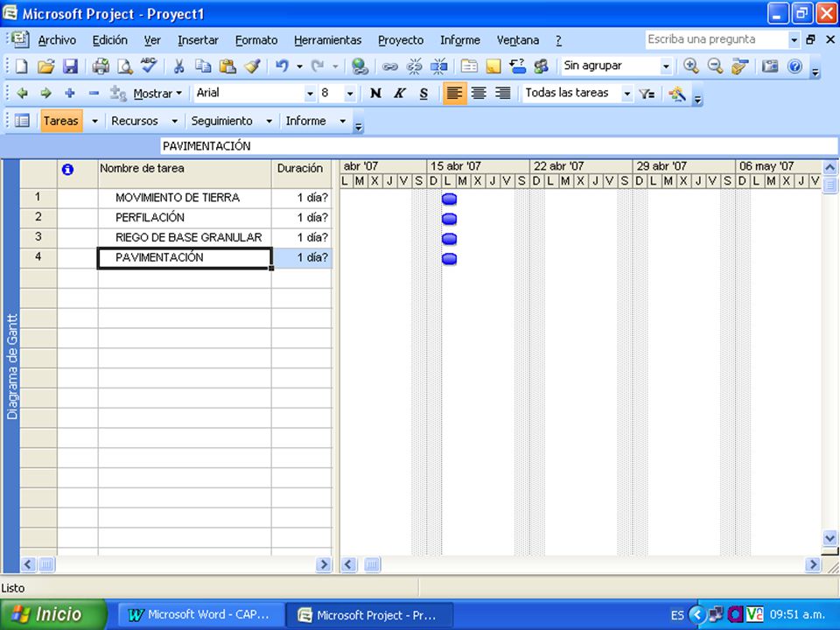Hide subtasks minus icon

[x=94, y=94]
